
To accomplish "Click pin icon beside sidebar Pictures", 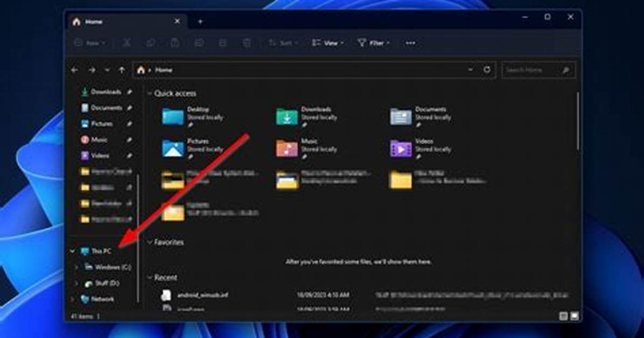I will point(129,124).
